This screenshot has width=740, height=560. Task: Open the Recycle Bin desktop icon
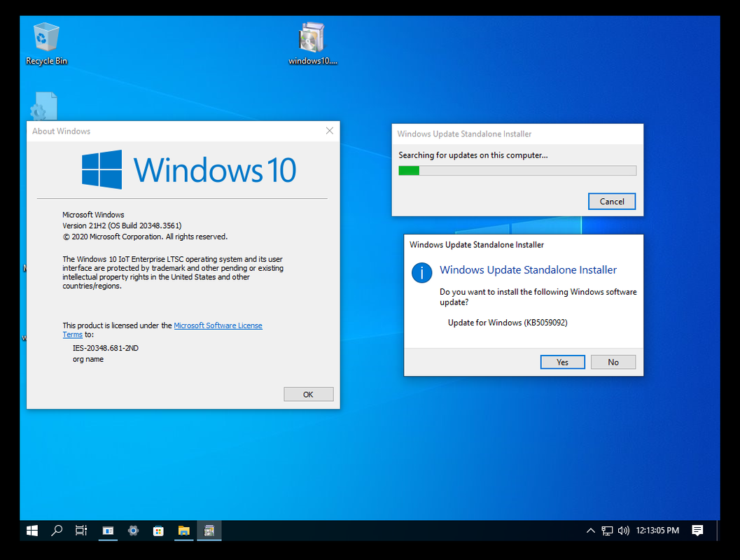coord(46,43)
